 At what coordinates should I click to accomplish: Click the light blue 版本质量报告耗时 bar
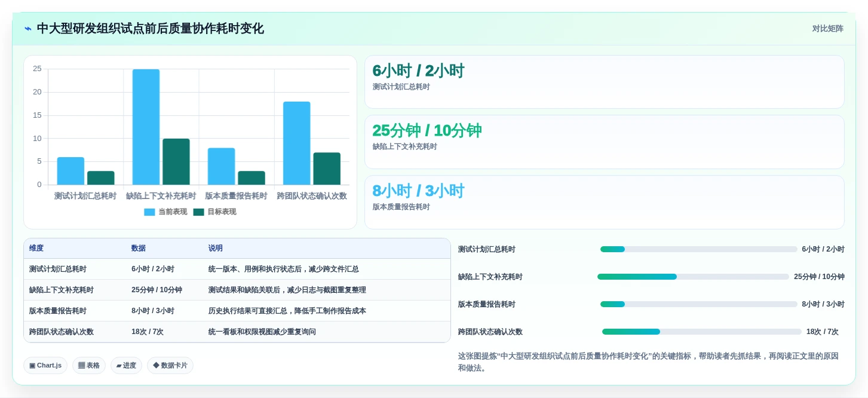click(x=221, y=167)
